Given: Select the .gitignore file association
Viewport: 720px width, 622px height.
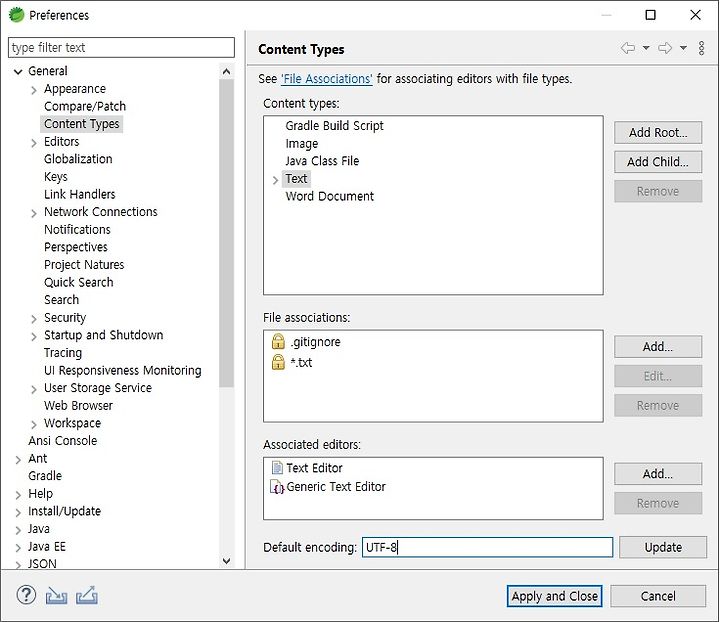Looking at the screenshot, I should (x=315, y=342).
